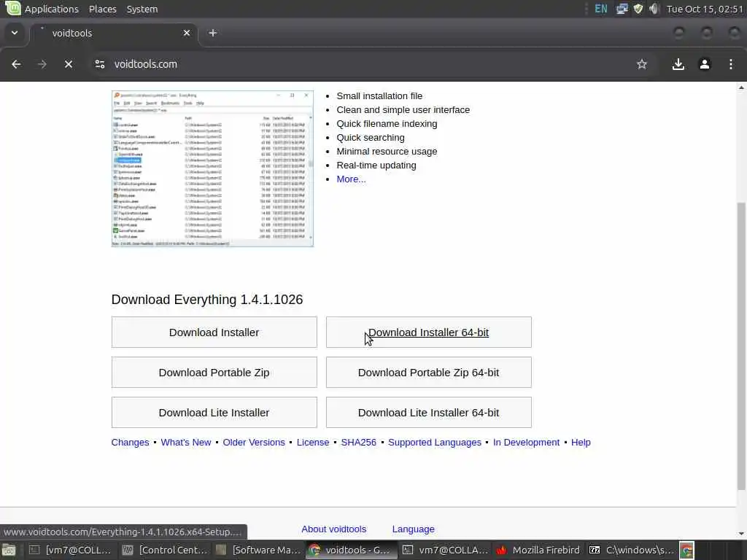Click the volume speaker icon
747x560 pixels.
(654, 9)
